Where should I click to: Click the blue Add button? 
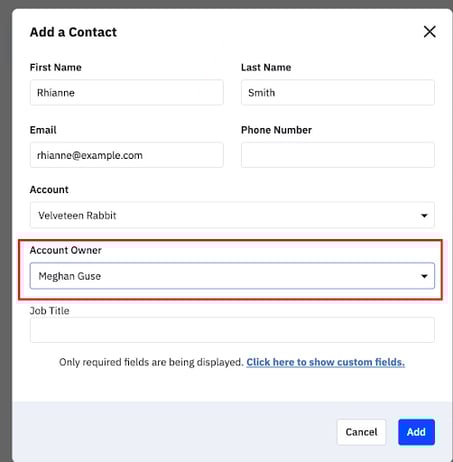(x=416, y=432)
